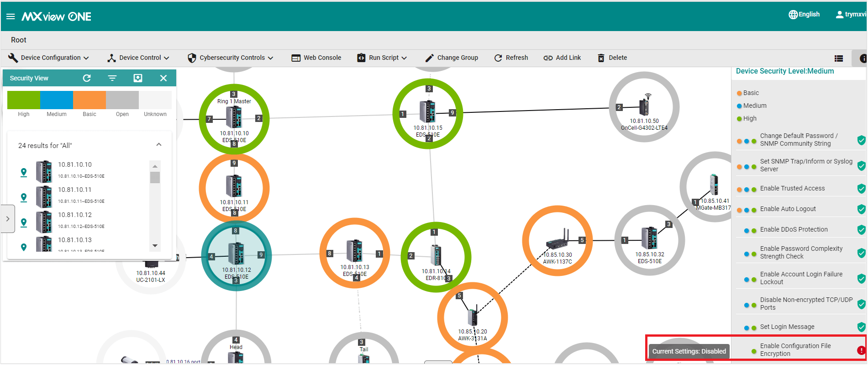The height and width of the screenshot is (365, 868).
Task: Open the hamburger navigation menu
Action: point(11,16)
